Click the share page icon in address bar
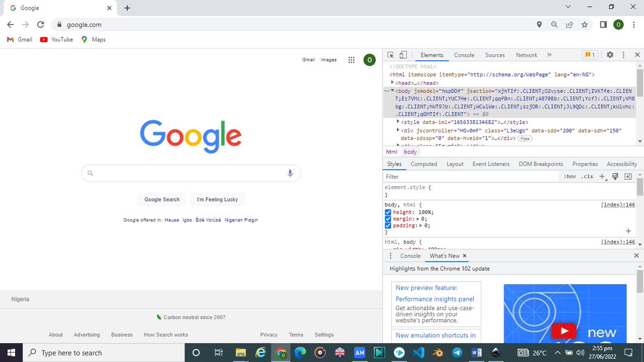Screen dimensions: 644x362 [569, 25]
